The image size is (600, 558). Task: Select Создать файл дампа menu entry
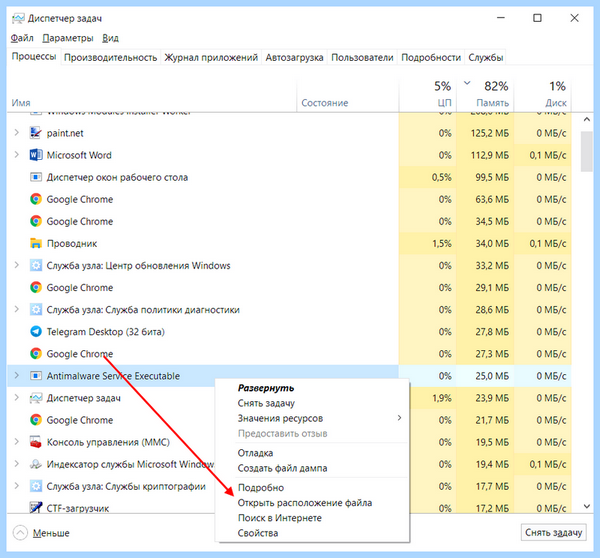[312, 468]
